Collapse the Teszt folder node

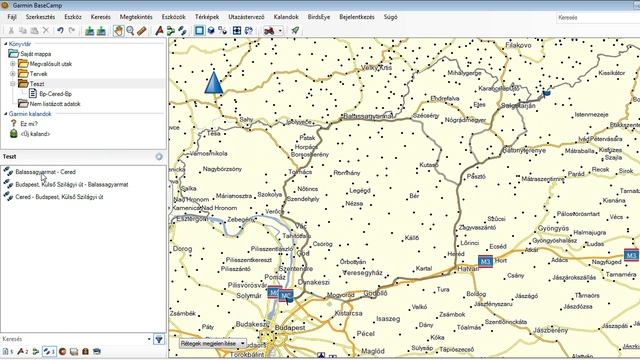[x=13, y=84]
